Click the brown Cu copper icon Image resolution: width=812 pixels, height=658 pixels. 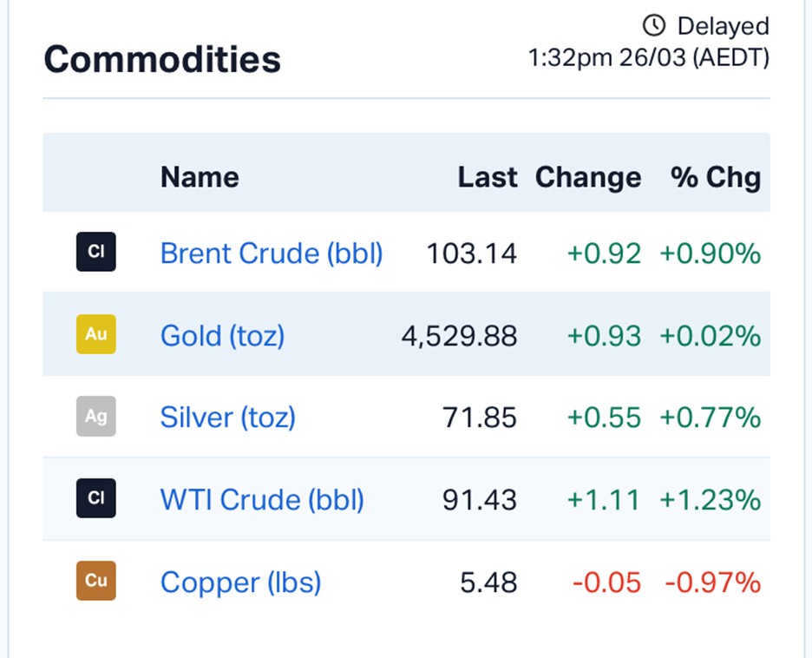(95, 581)
